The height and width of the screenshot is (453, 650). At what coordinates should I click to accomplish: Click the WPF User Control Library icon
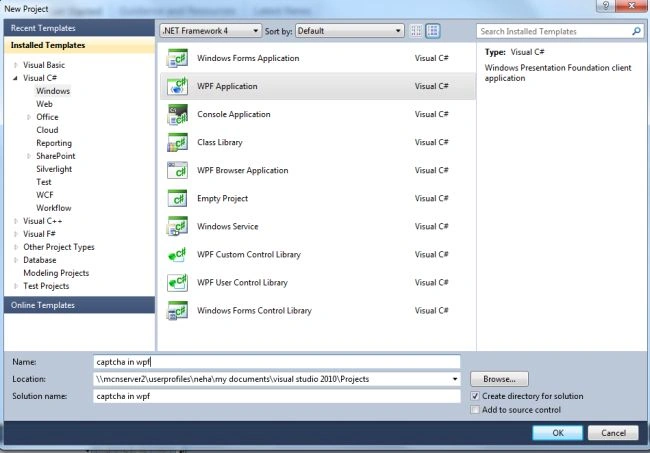[177, 283]
